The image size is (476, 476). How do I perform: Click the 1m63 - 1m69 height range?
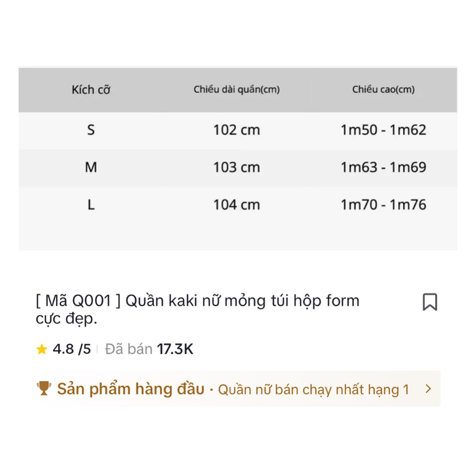tap(383, 168)
